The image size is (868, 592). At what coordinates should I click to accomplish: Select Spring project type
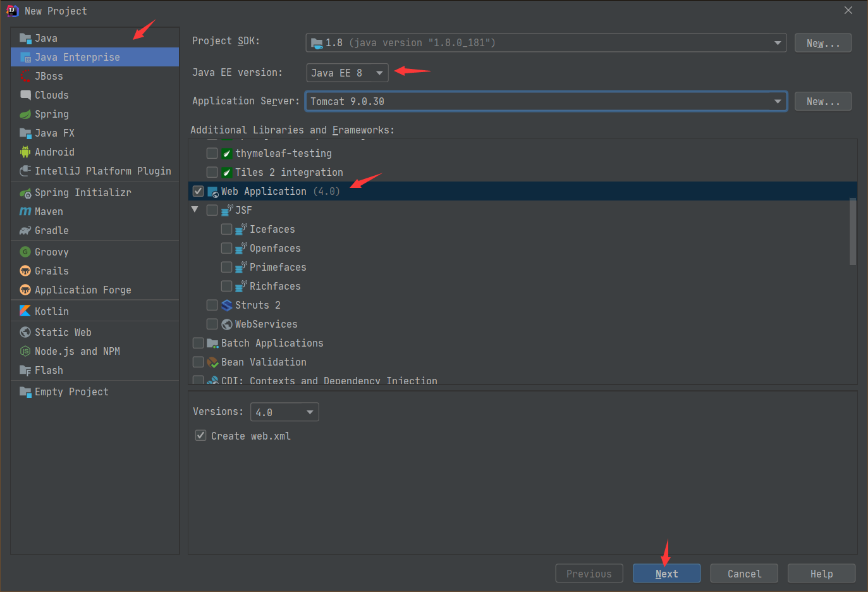[x=95, y=114]
